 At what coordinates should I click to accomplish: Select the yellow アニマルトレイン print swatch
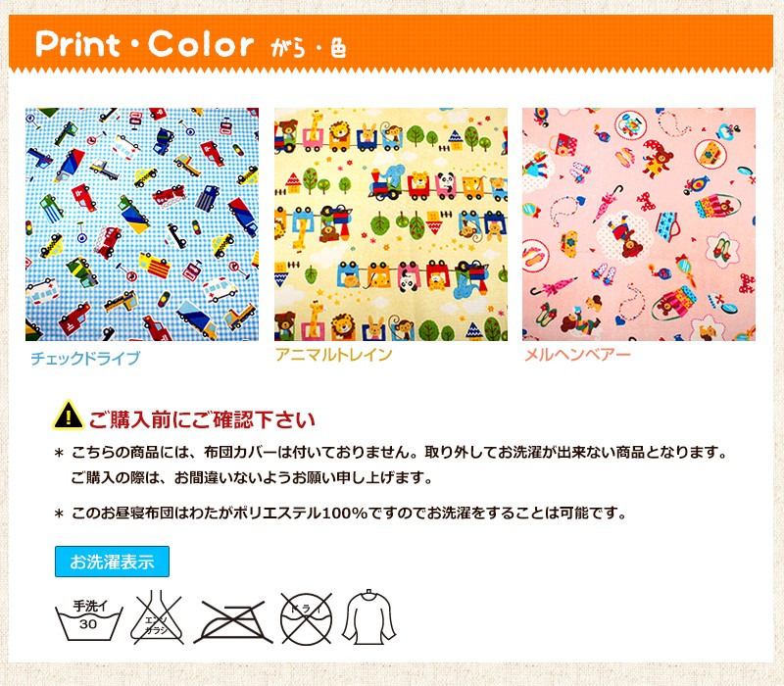click(x=390, y=224)
